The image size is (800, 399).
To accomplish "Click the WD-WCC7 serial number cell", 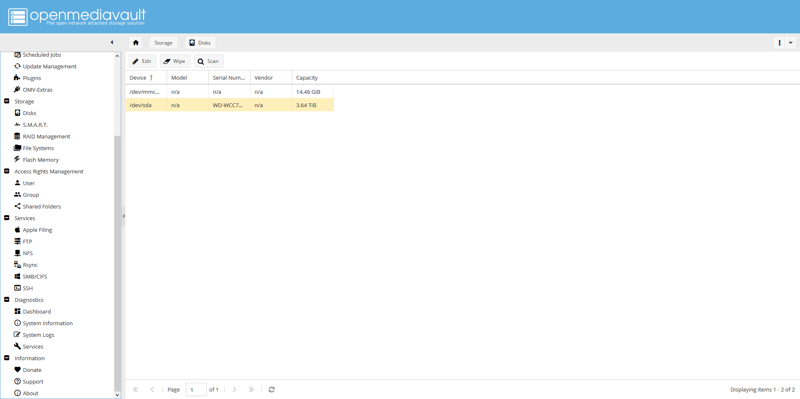I will tap(230, 105).
